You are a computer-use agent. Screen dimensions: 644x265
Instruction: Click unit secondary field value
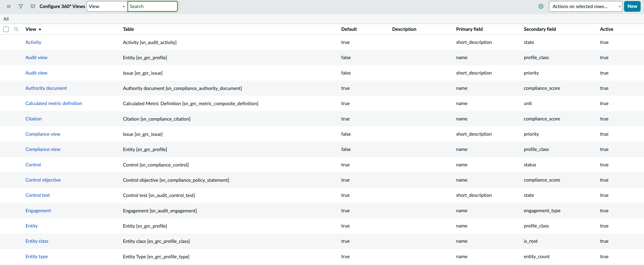(528, 103)
